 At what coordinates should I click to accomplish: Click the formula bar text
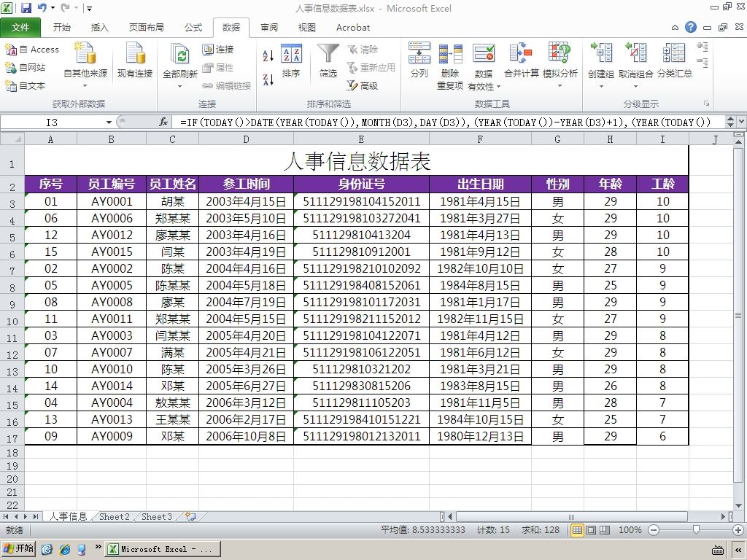coord(446,122)
